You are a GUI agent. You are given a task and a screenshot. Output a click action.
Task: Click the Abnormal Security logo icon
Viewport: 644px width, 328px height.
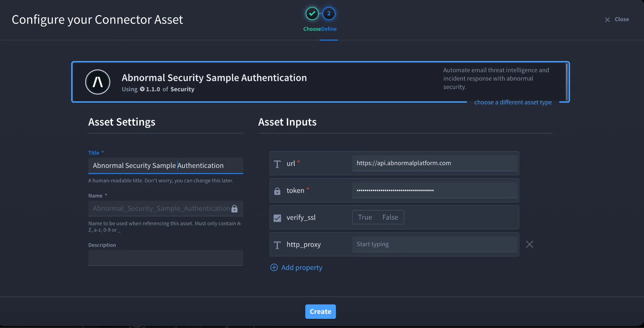[x=98, y=82]
